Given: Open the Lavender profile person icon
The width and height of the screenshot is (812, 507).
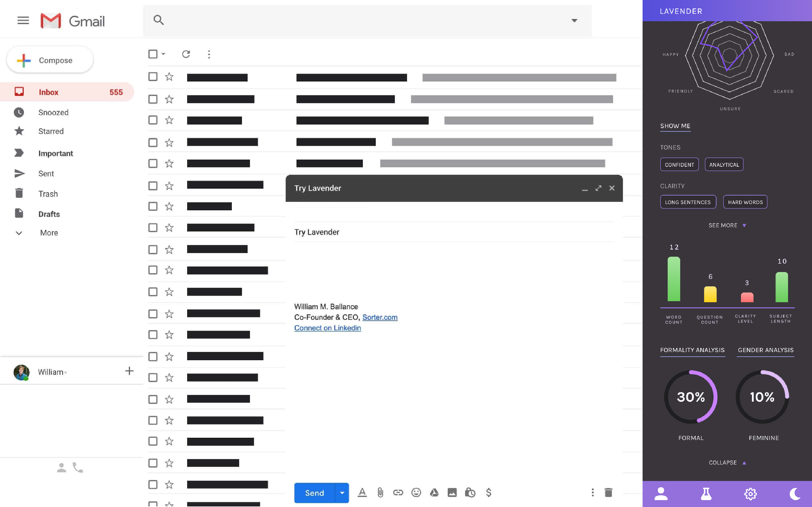Looking at the screenshot, I should [x=661, y=494].
